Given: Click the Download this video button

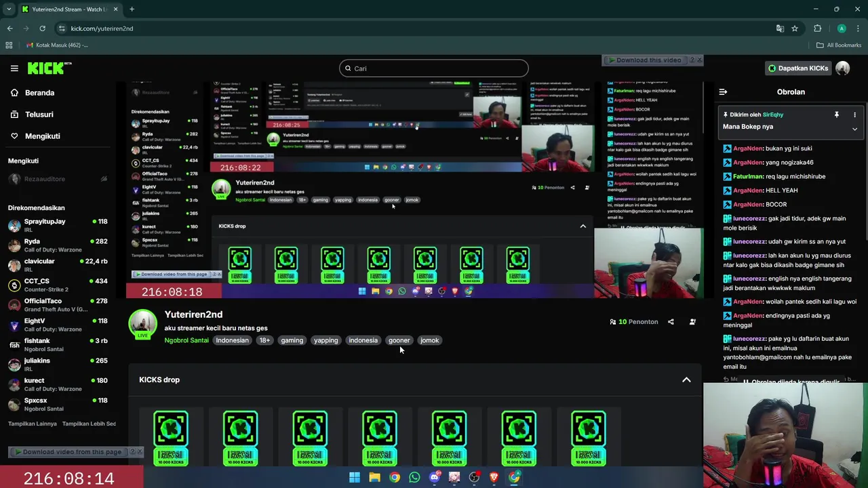Looking at the screenshot, I should click(645, 60).
